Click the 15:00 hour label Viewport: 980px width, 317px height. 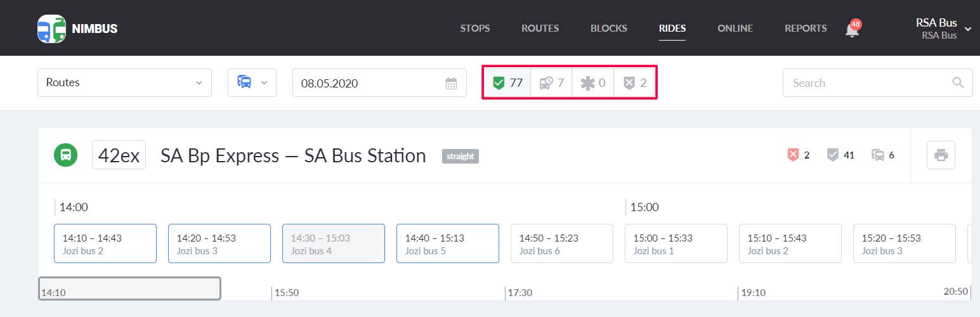(644, 207)
